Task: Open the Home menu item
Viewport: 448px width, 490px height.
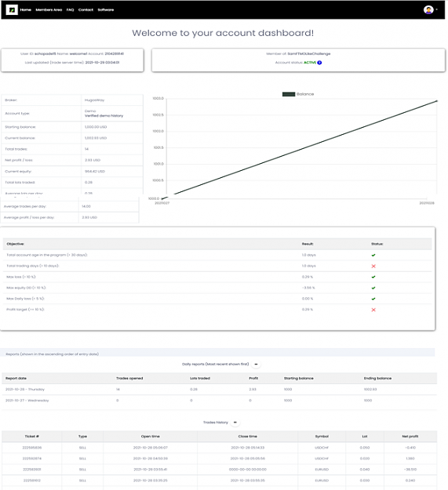Action: 26,10
